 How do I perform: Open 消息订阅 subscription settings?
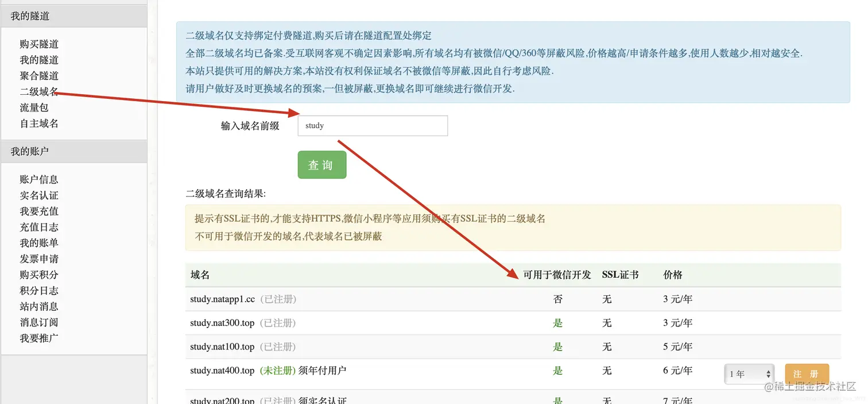(38, 322)
